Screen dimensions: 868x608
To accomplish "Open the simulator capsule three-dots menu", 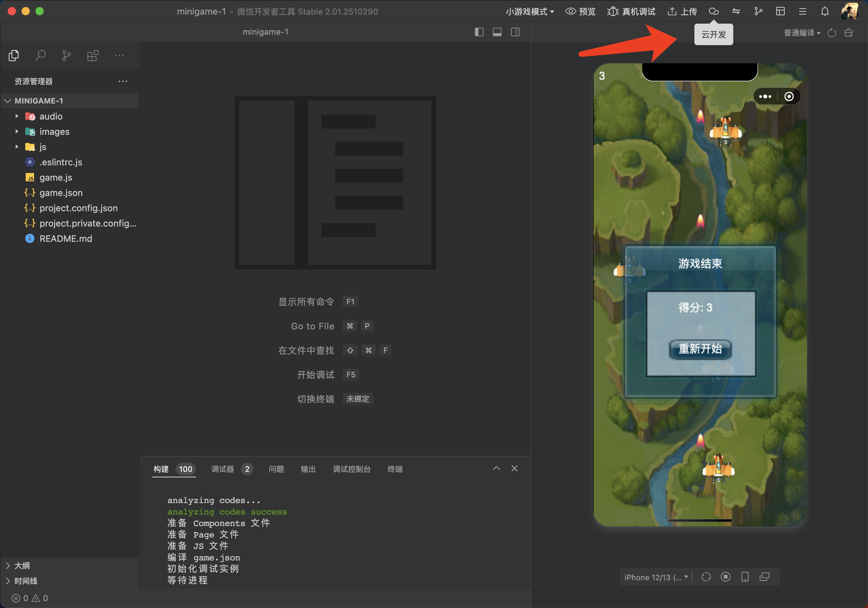I will [x=765, y=97].
